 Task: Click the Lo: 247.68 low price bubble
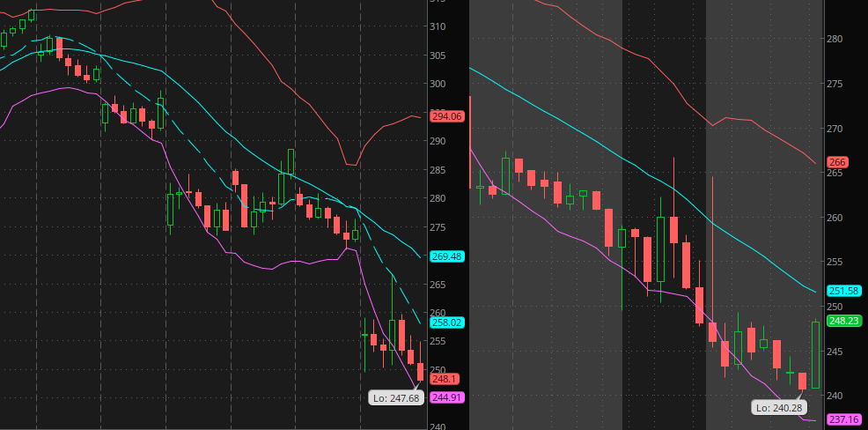[x=396, y=397]
